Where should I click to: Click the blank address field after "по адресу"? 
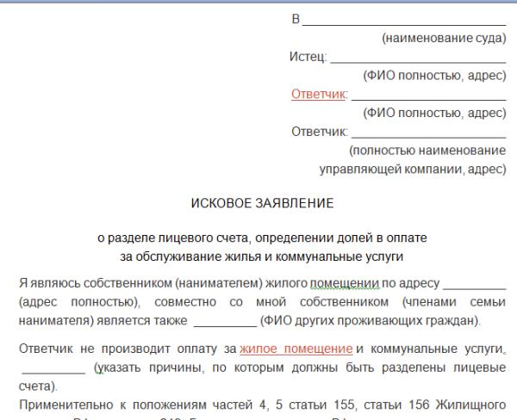click(x=474, y=284)
